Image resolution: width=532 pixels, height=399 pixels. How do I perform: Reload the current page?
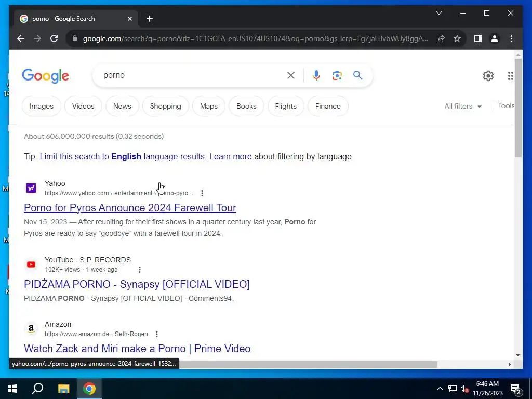point(54,38)
